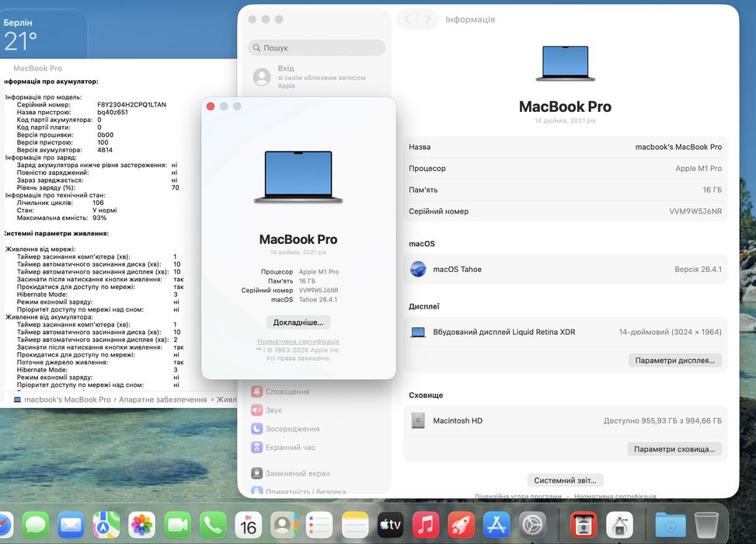Open Параметри дисплея... button
The height and width of the screenshot is (544, 756).
coord(675,361)
